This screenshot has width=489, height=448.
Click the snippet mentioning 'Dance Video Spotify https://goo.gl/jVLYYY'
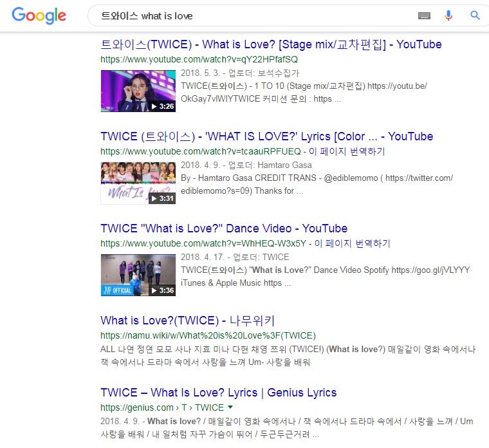coord(326,276)
